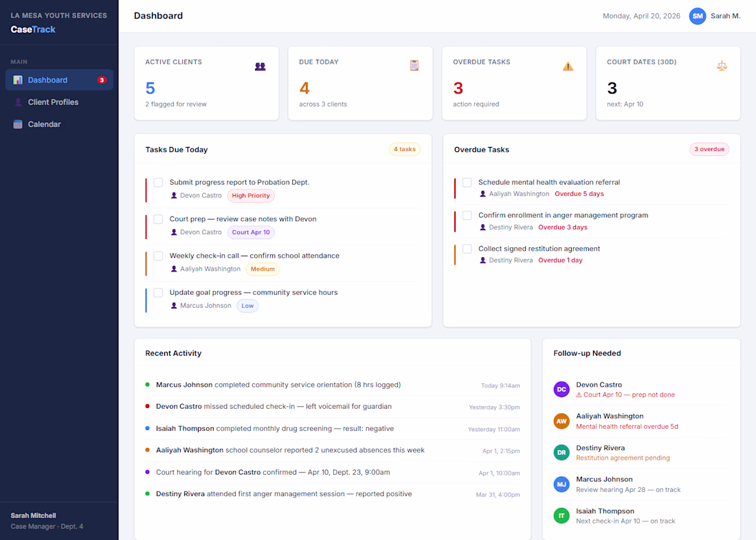The height and width of the screenshot is (540, 756).
Task: Open Calendar in the sidebar
Action: (x=59, y=124)
